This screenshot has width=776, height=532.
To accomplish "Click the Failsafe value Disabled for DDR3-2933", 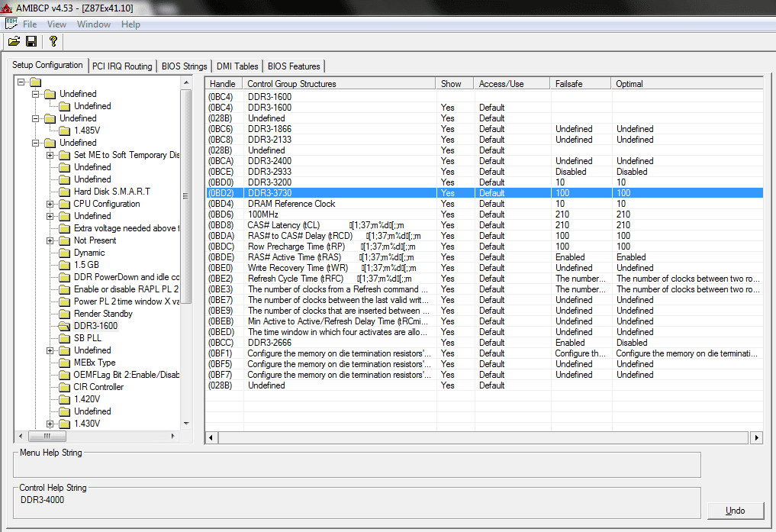I will [x=571, y=172].
